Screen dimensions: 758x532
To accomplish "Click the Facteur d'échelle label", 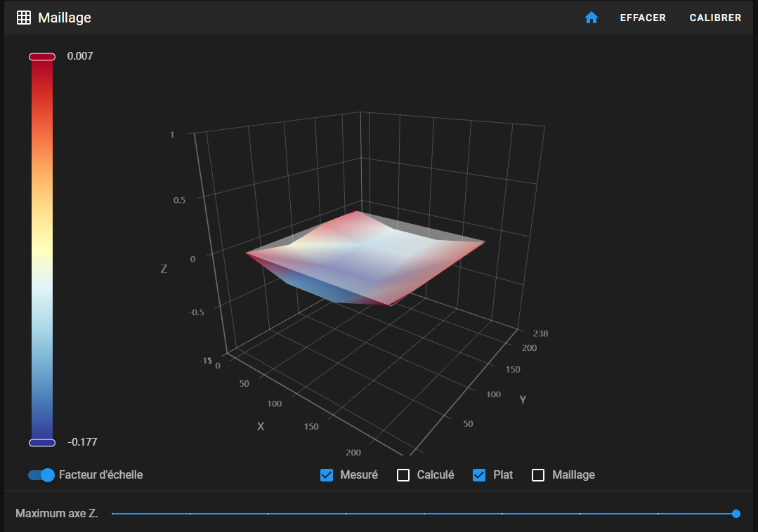I will coord(100,475).
